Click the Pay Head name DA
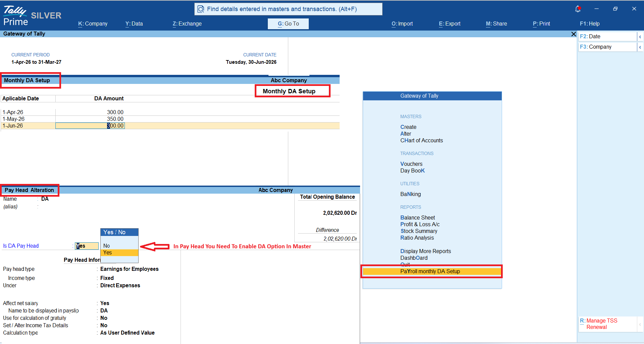 45,199
